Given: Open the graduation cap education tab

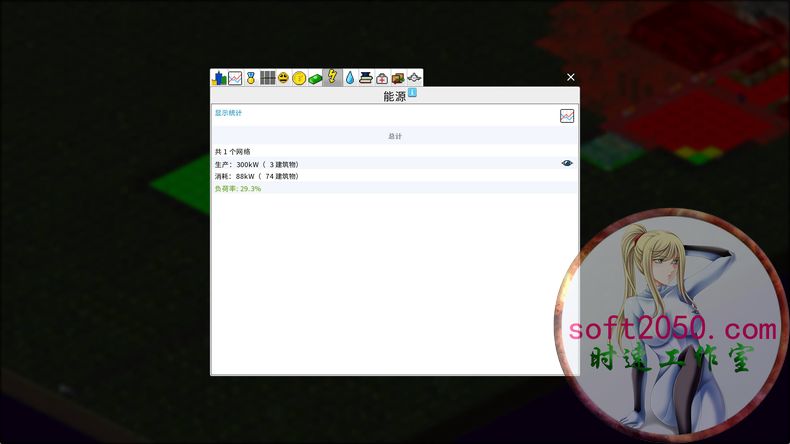Looking at the screenshot, I should (366, 78).
